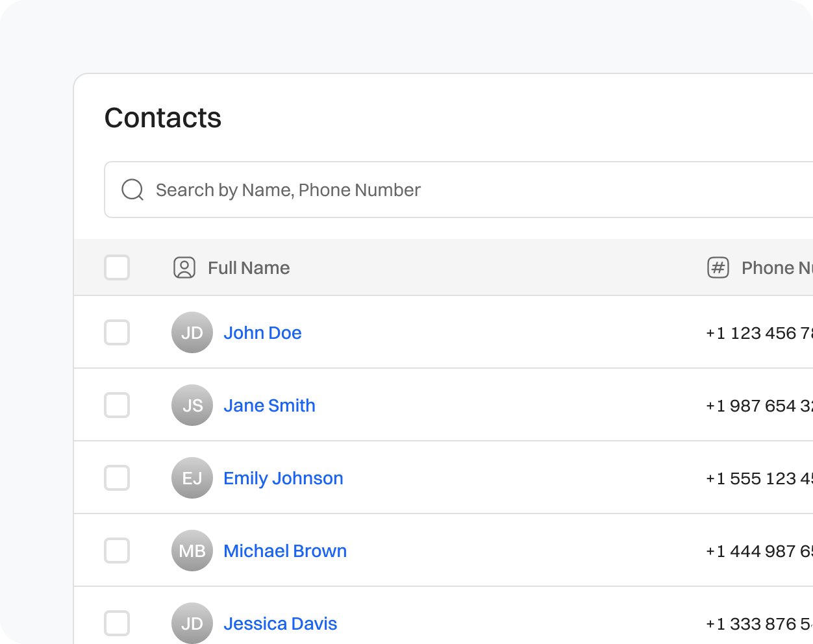Click the magnifying glass search icon
Viewport: 813px width, 644px height.
coord(132,189)
